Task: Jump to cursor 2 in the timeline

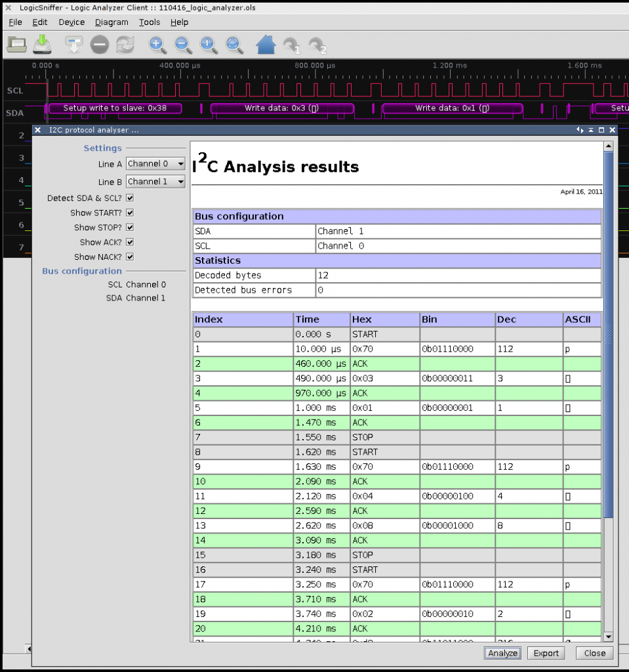Action: point(316,45)
